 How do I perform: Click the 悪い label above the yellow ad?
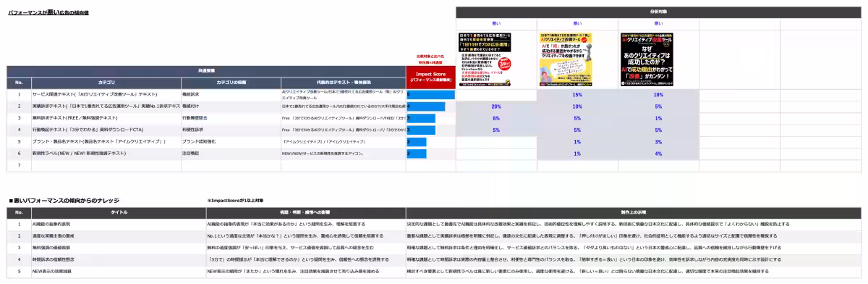pos(577,24)
